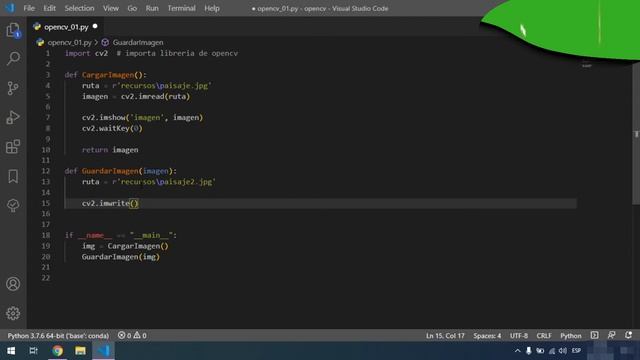Open the Terminal menu
640x360 pixels.
pos(181,8)
